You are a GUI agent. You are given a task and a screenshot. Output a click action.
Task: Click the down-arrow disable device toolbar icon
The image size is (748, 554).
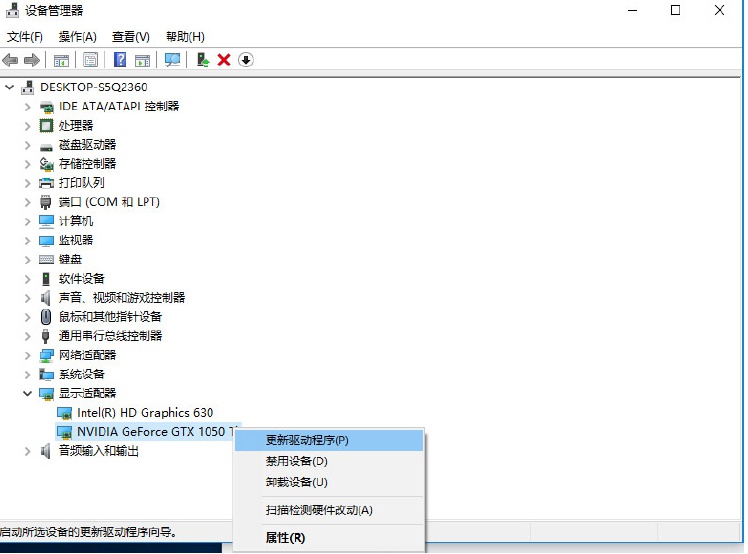pos(246,60)
